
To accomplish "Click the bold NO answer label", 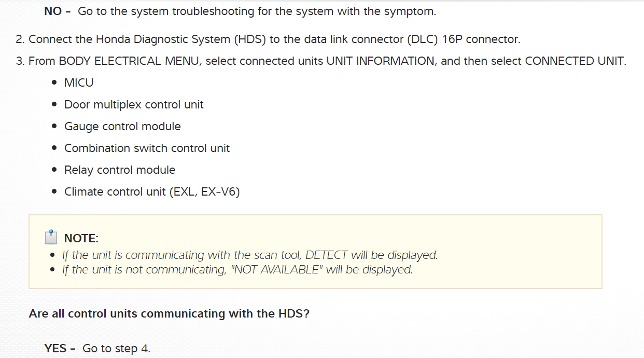I will [x=53, y=11].
